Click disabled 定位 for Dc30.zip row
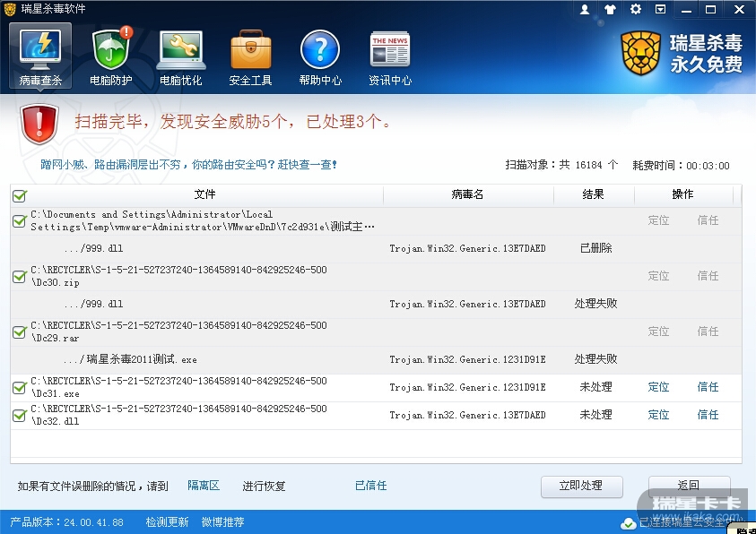This screenshot has width=756, height=534. 658,276
